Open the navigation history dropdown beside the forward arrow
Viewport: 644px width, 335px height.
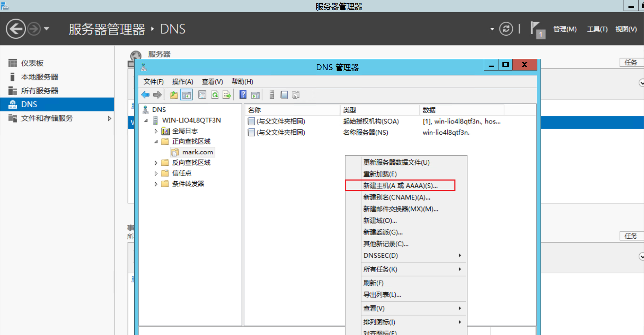click(x=46, y=29)
